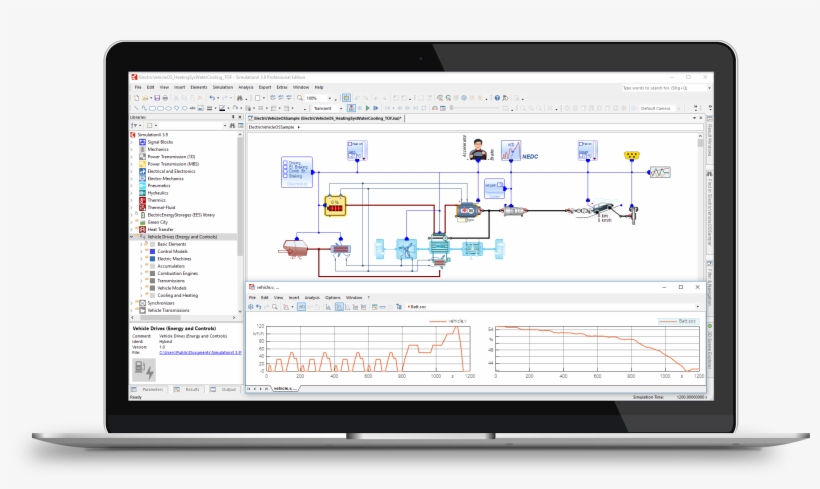Image resolution: width=820 pixels, height=489 pixels.
Task: Select Green City library item
Action: [x=157, y=222]
